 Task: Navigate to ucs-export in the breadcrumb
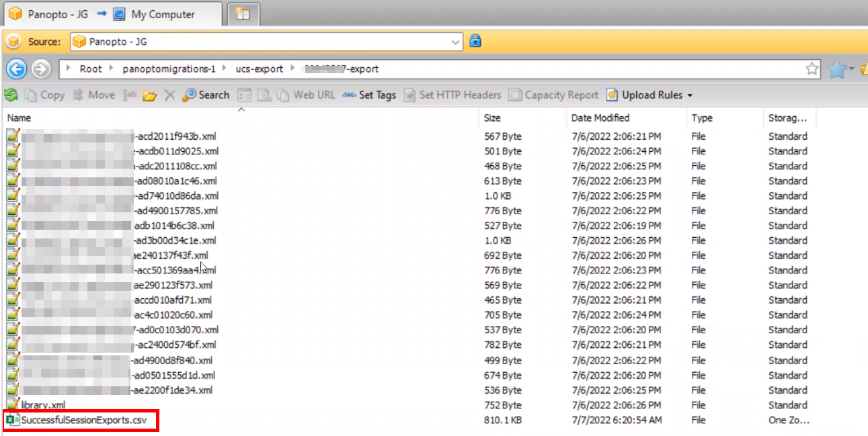(x=260, y=69)
